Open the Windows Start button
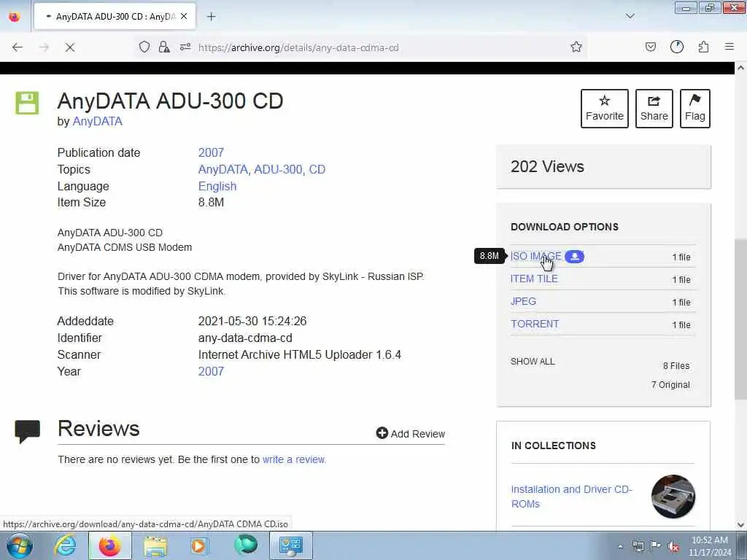The image size is (747, 560). (x=20, y=545)
